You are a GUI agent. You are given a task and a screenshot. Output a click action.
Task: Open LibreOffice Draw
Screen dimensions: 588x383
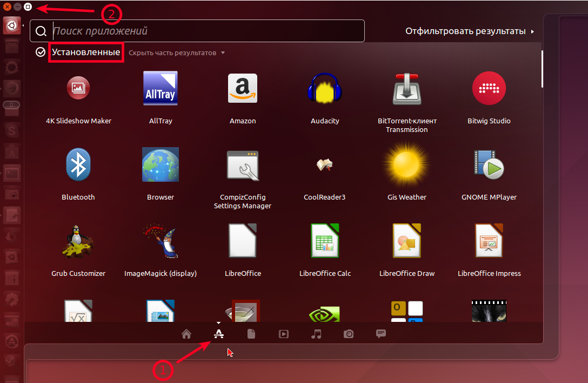coord(407,241)
